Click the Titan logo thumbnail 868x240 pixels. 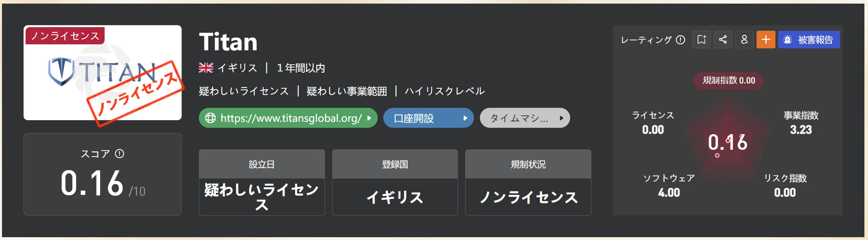[103, 73]
